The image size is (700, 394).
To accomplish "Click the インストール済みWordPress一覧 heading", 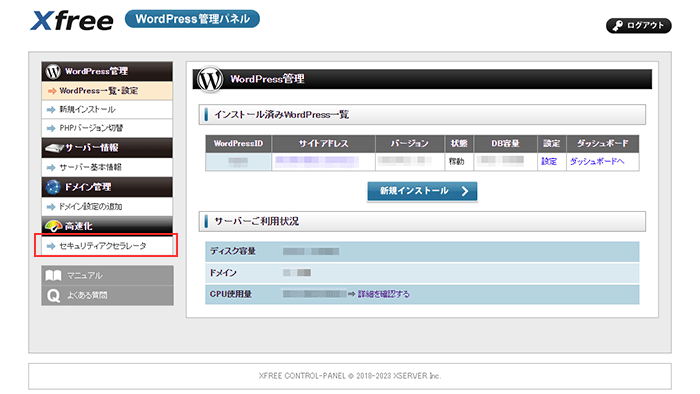I will [282, 115].
